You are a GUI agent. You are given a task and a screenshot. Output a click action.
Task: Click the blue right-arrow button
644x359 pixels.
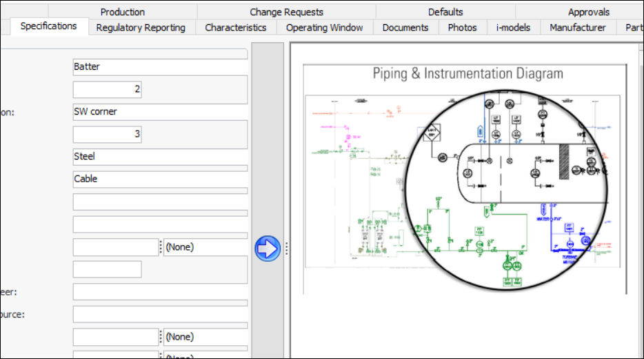tap(267, 249)
